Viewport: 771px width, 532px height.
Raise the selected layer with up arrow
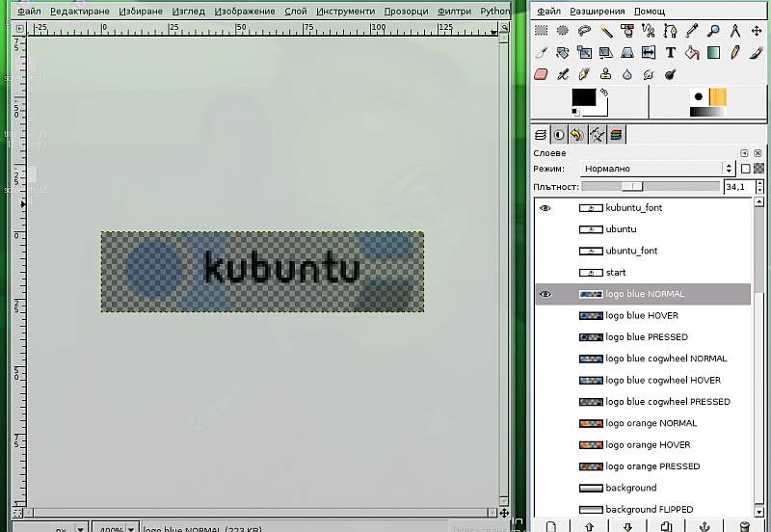pyautogui.click(x=589, y=526)
